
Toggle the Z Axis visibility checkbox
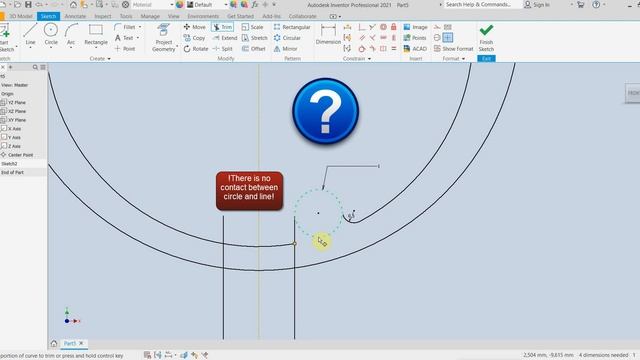click(4, 146)
